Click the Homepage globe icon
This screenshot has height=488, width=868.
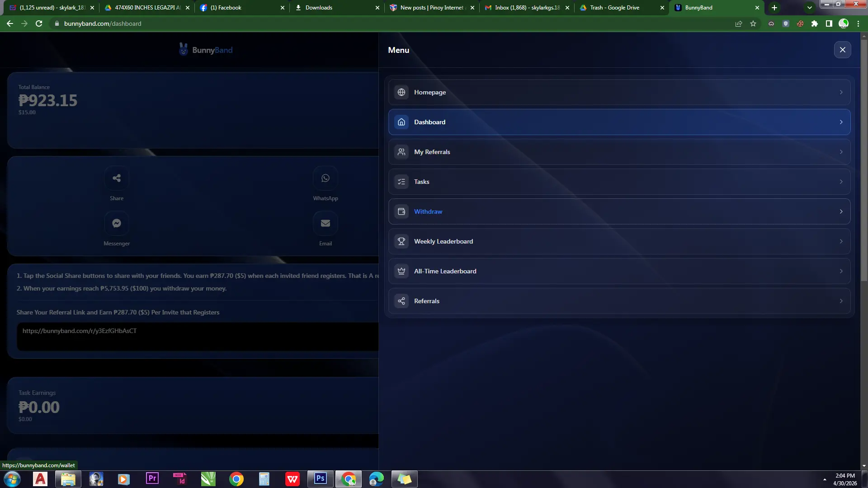pos(401,92)
